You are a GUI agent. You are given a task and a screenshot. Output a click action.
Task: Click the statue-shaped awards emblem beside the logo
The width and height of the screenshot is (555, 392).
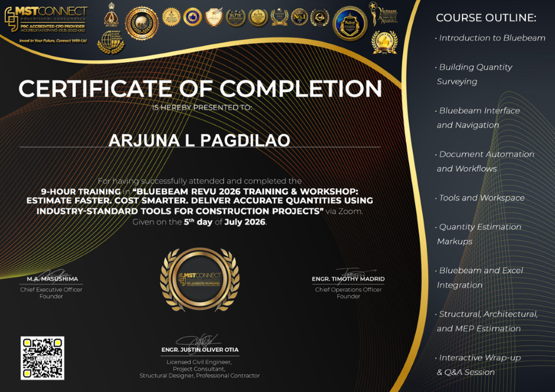point(111,15)
